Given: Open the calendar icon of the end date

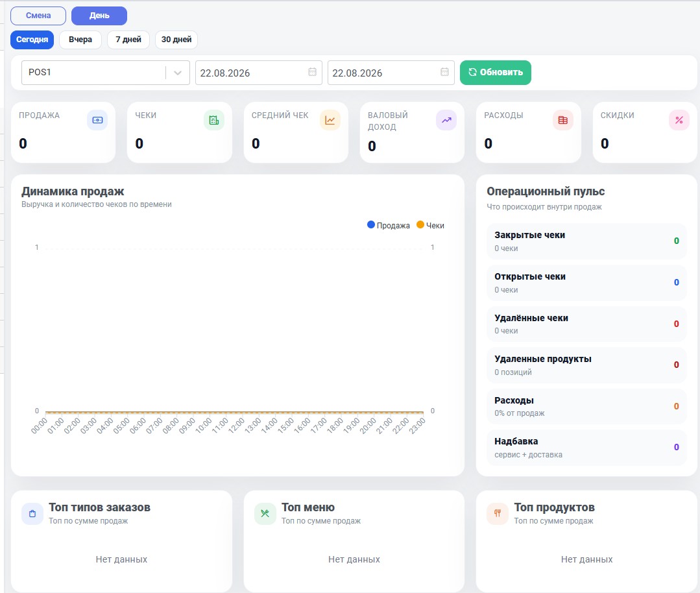Looking at the screenshot, I should tap(444, 72).
